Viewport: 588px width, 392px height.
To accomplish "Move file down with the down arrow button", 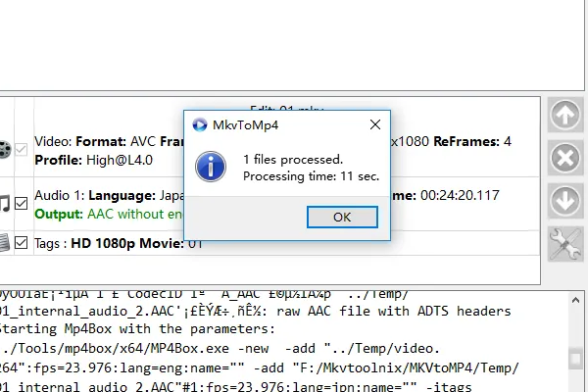I will (565, 201).
